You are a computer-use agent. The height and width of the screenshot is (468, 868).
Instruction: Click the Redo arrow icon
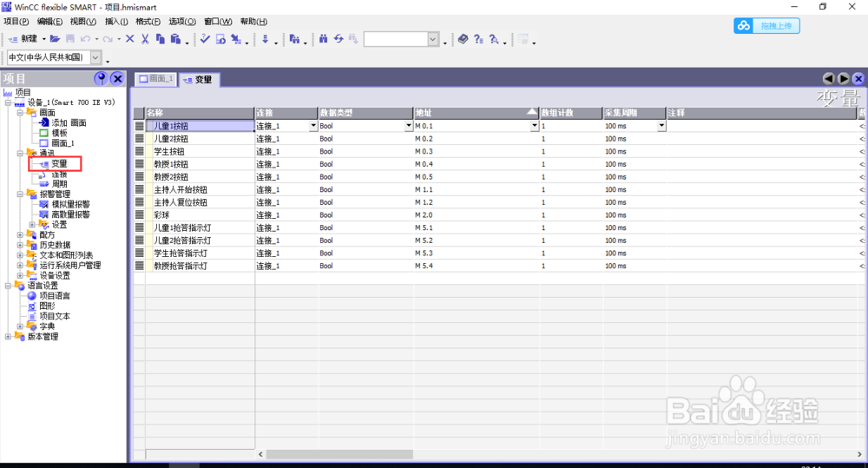point(108,39)
